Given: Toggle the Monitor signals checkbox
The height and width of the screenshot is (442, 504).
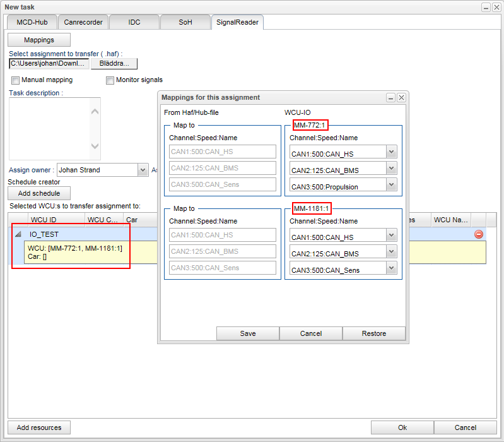Looking at the screenshot, I should [110, 80].
